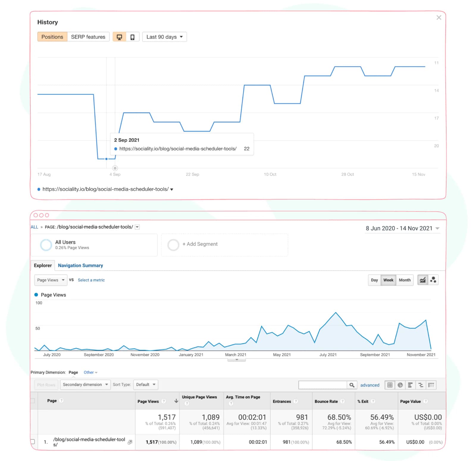Open the Navigation Summary tab

(80, 265)
